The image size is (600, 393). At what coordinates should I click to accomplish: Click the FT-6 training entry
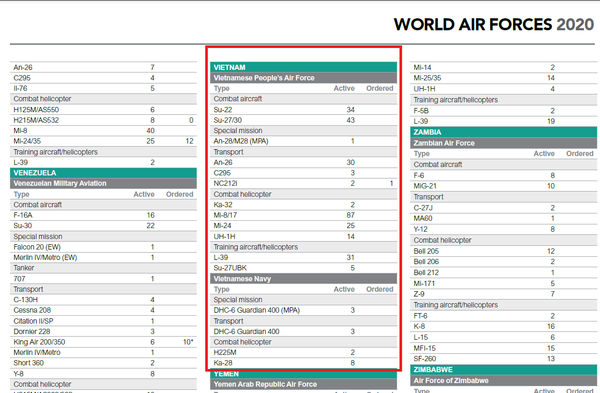pyautogui.click(x=503, y=316)
